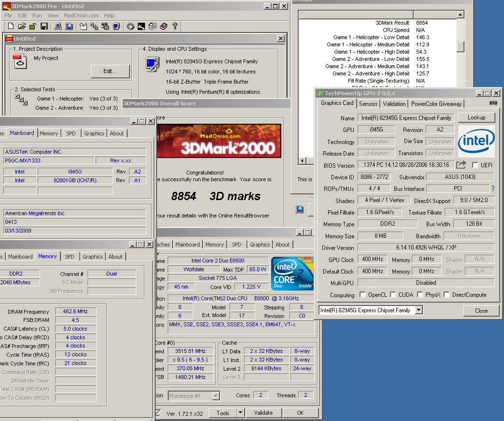The image size is (504, 421).
Task: Click the OK button in CPU-Z
Action: [x=300, y=413]
